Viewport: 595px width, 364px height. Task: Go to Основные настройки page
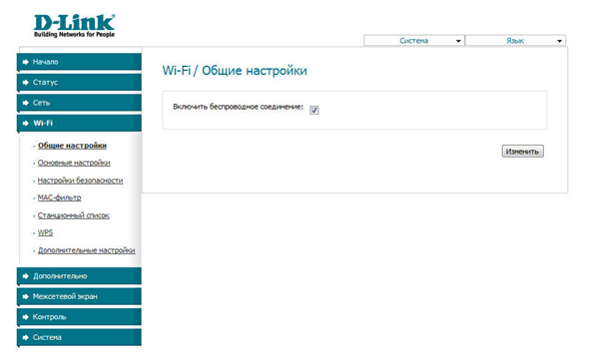click(x=74, y=163)
